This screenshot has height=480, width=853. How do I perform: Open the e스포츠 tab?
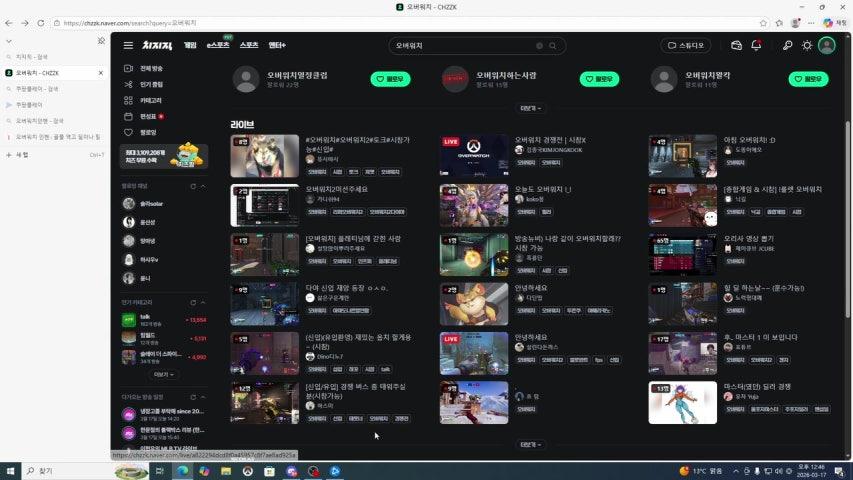point(218,45)
